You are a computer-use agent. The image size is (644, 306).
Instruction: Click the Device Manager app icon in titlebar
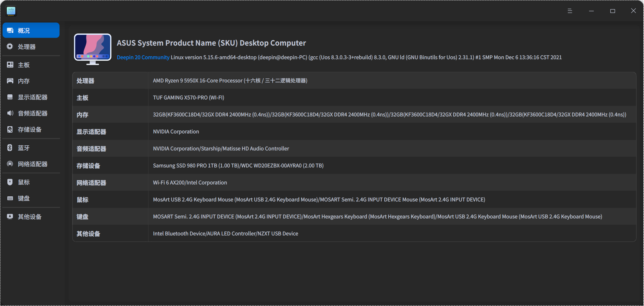click(x=11, y=11)
